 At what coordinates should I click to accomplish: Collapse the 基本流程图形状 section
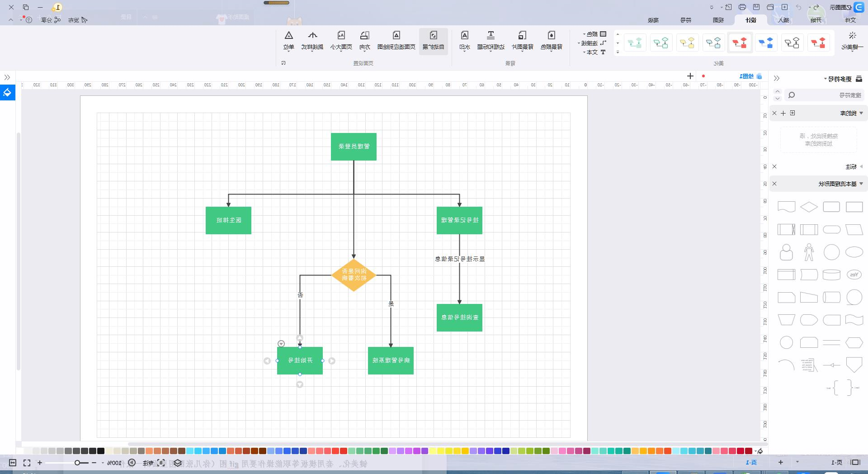[861, 184]
